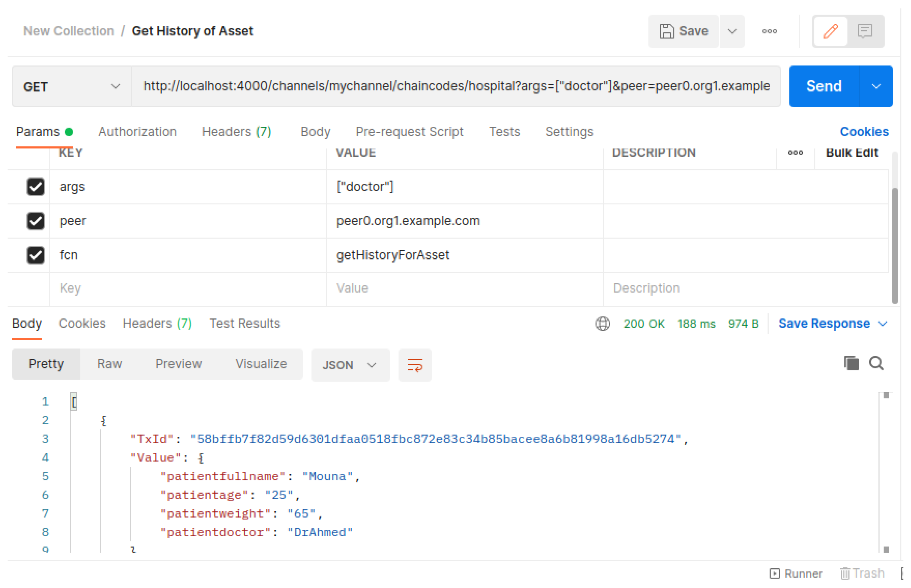The image size is (911, 588).
Task: Click the pencil edit mode icon
Action: [830, 31]
